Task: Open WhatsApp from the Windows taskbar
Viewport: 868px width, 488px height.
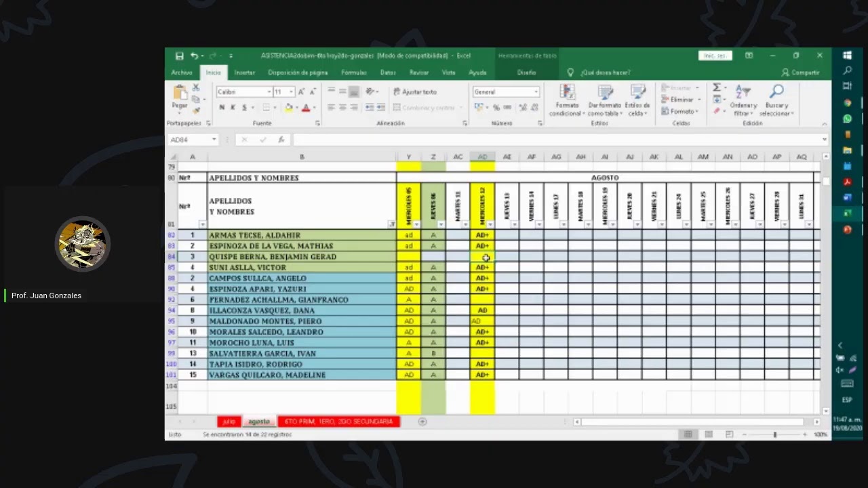Action: (x=847, y=119)
